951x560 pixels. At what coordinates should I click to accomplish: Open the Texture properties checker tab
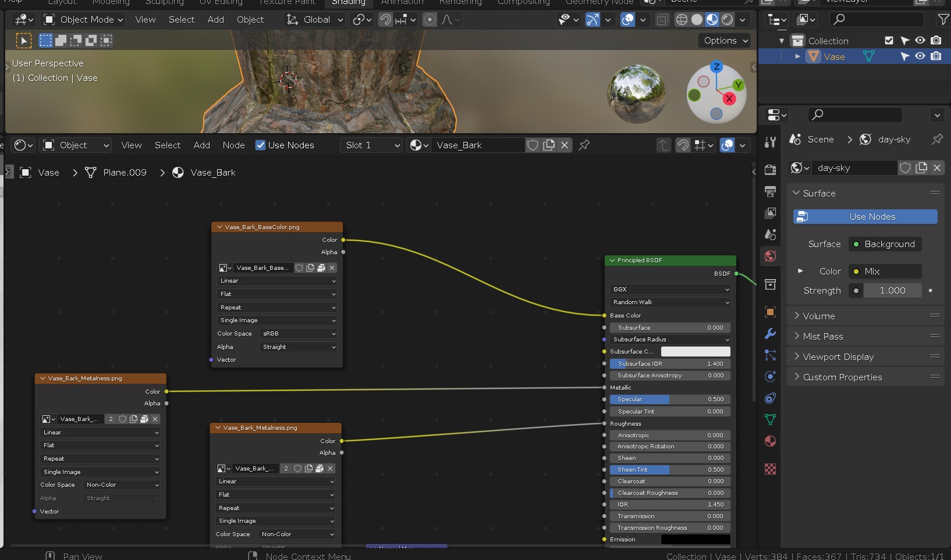coord(770,469)
